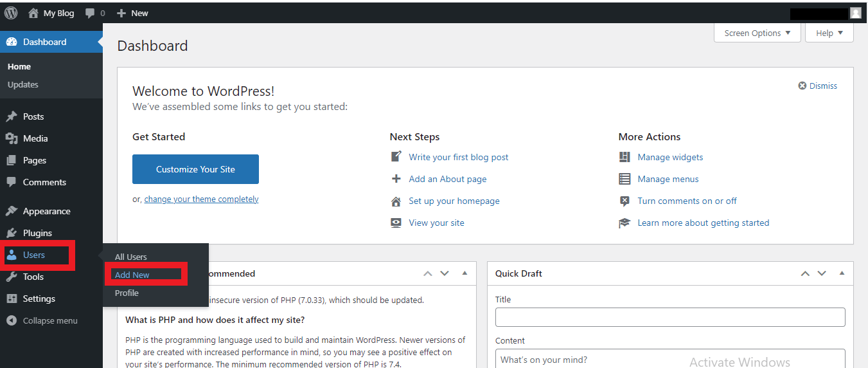Viewport: 868px width, 368px height.
Task: Click the Settings sliders icon
Action: 12,299
